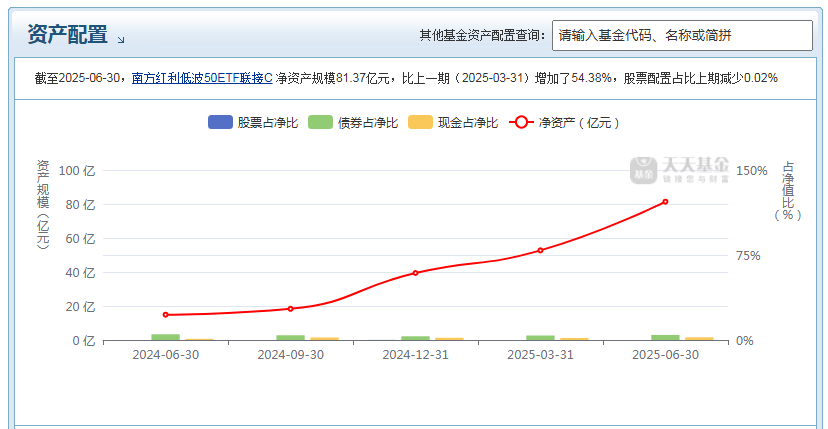Click the 2024-06-30 axis date label
828x429 pixels.
166,355
